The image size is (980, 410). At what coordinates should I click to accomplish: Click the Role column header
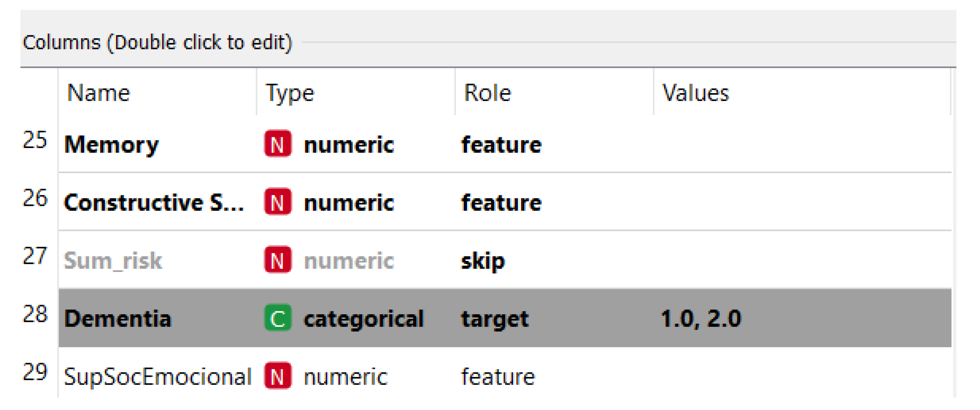click(487, 93)
